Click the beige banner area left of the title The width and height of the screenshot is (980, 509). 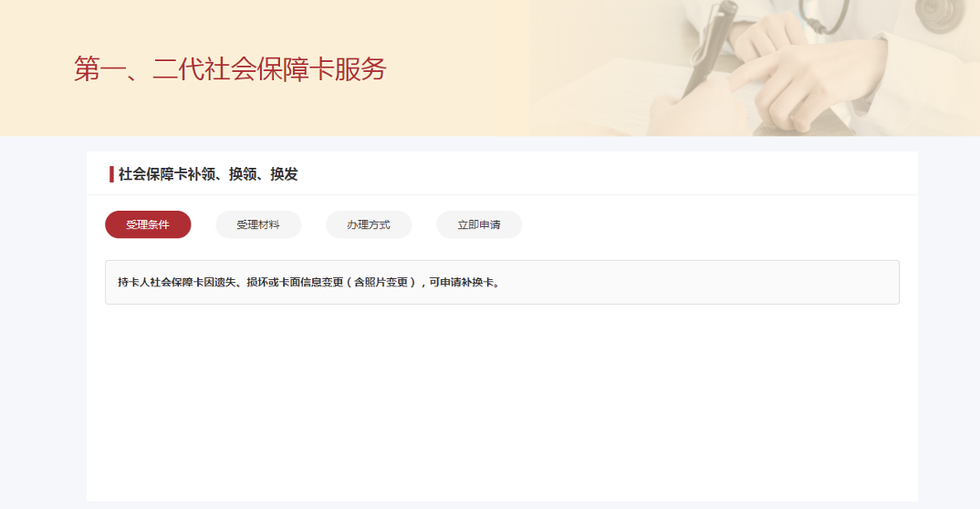[x=36, y=69]
